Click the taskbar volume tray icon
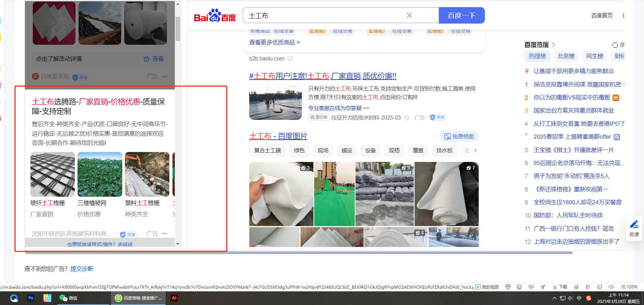Screen dimensions: 644x305 (570, 298)
